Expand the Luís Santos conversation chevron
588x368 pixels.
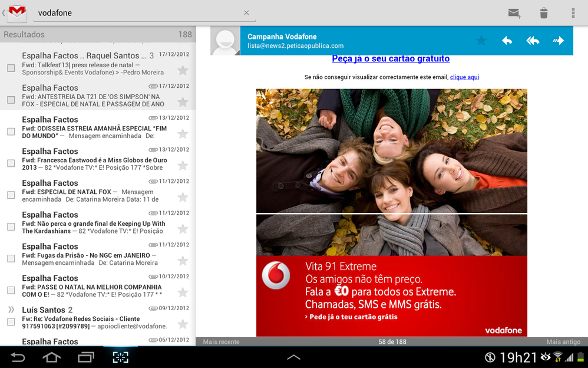[x=11, y=310]
